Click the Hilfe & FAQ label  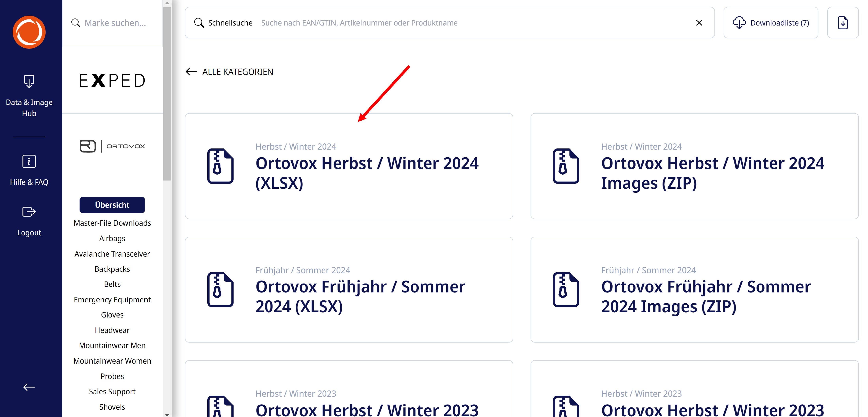(29, 182)
